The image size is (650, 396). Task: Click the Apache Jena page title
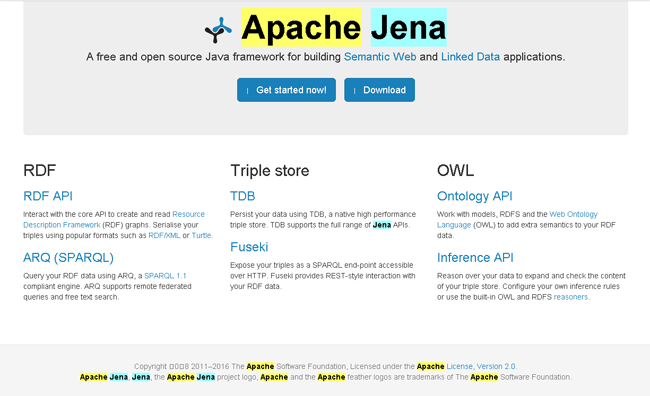(344, 27)
